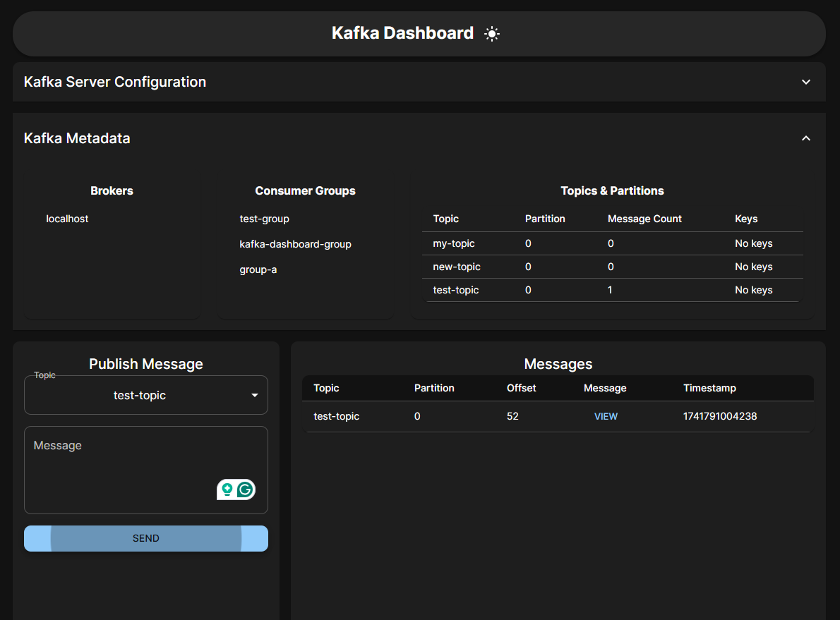Collapse Kafka Metadata chevron
The width and height of the screenshot is (840, 620).
805,138
